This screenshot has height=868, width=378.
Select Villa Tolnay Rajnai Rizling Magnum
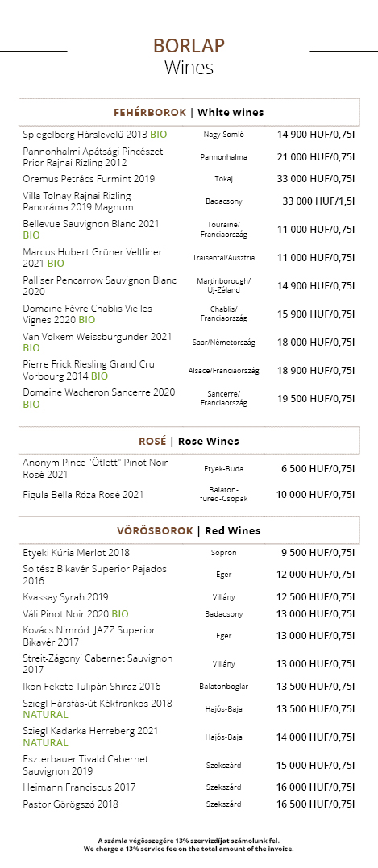pos(78,201)
